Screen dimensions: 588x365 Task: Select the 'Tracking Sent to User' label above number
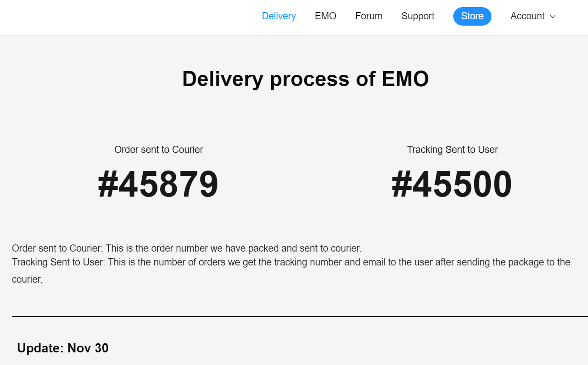tap(452, 150)
